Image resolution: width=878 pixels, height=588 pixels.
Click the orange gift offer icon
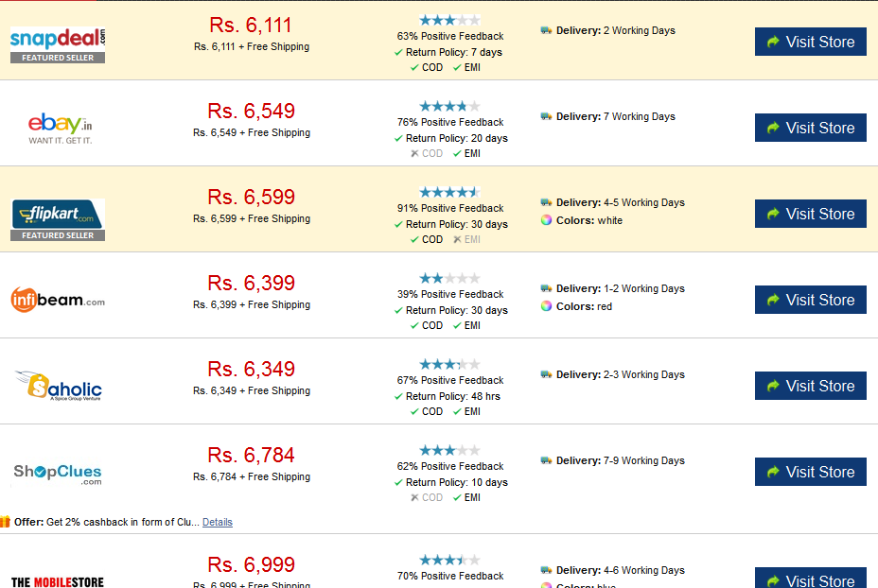5,522
